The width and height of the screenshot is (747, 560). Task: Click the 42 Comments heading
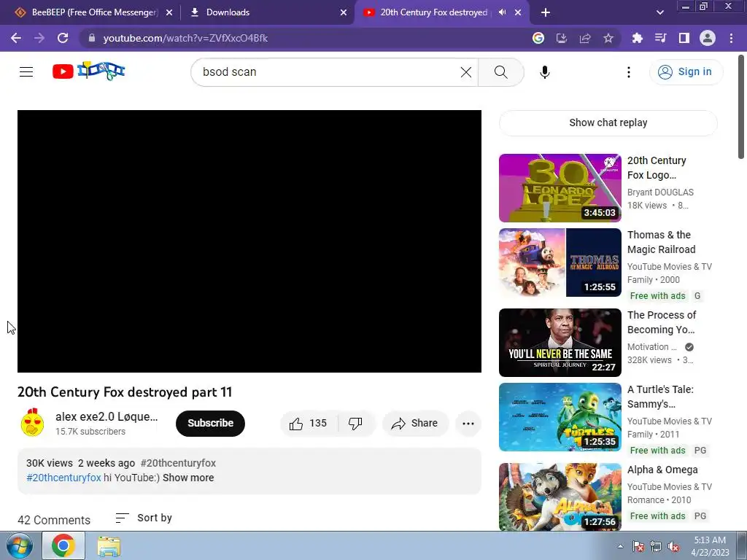(54, 520)
